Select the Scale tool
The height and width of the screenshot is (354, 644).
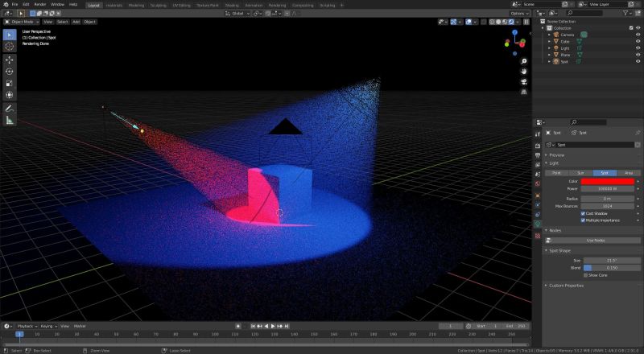[10, 84]
